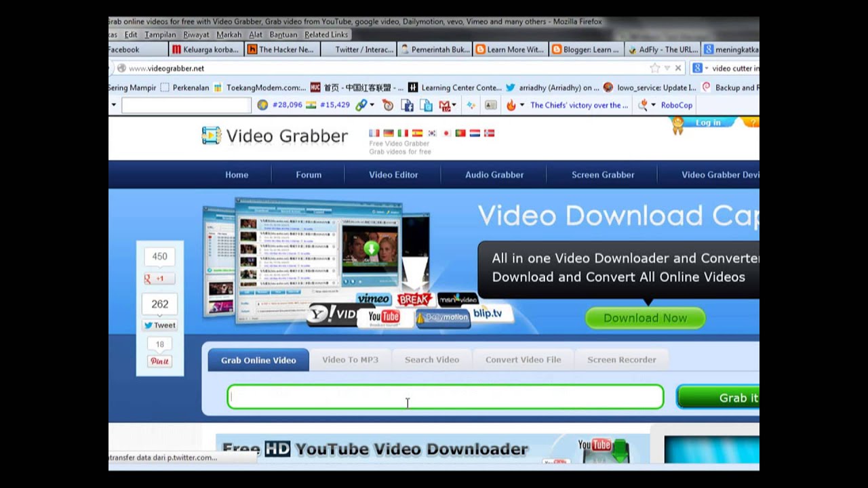This screenshot has height=488, width=868.
Task: Open Screen Grabber in site navigation
Action: coord(603,175)
